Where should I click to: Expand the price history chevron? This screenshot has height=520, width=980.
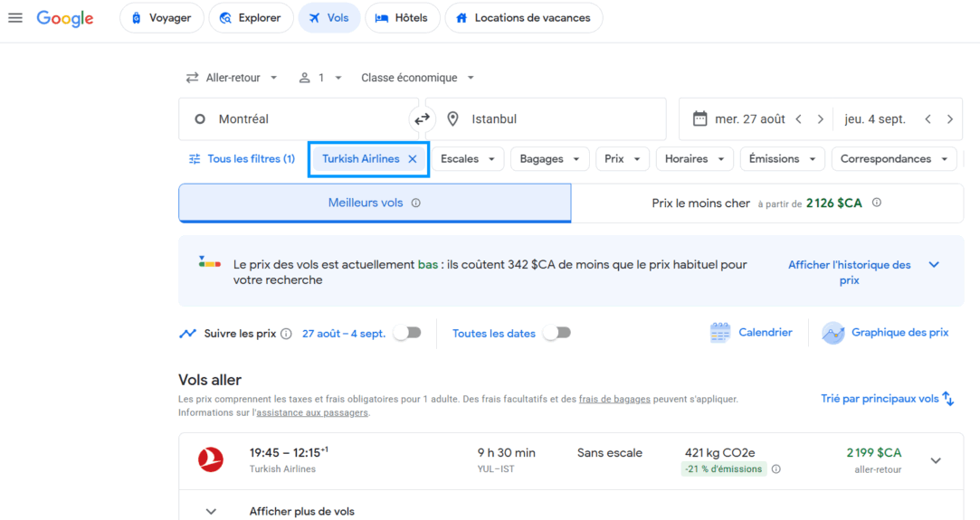point(934,265)
